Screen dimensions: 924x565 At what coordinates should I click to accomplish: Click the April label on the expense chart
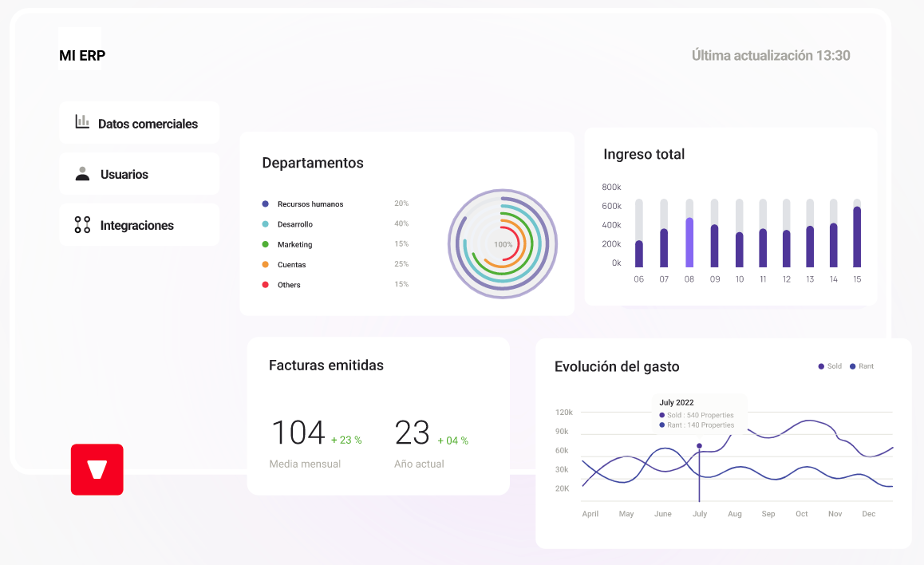pyautogui.click(x=590, y=514)
